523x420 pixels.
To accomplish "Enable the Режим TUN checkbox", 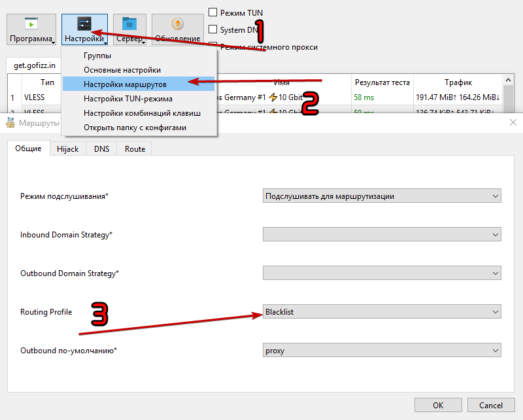I will [213, 12].
